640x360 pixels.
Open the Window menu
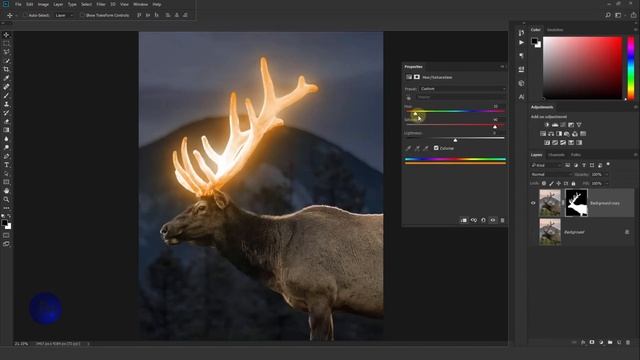[140, 4]
